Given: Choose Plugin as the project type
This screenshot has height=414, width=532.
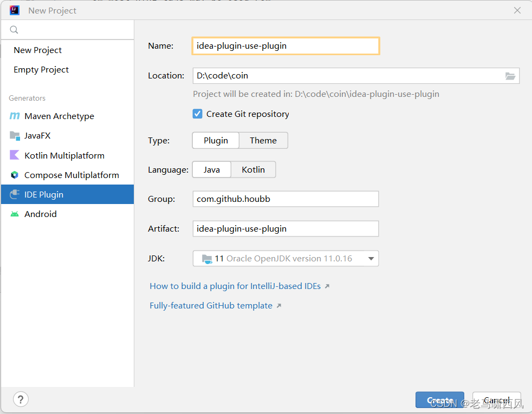Looking at the screenshot, I should pos(216,140).
